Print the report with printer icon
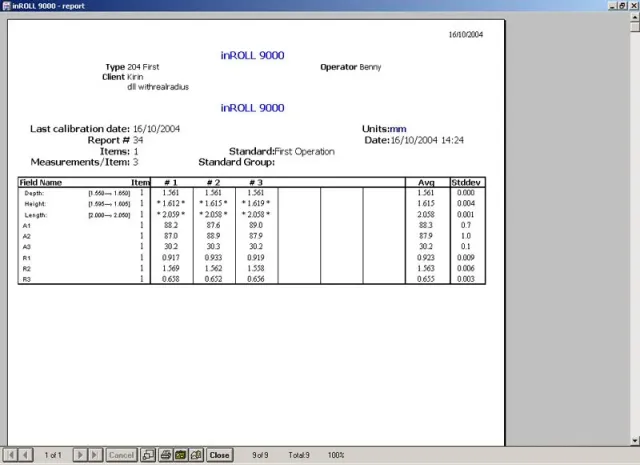The image size is (640, 465). (165, 455)
